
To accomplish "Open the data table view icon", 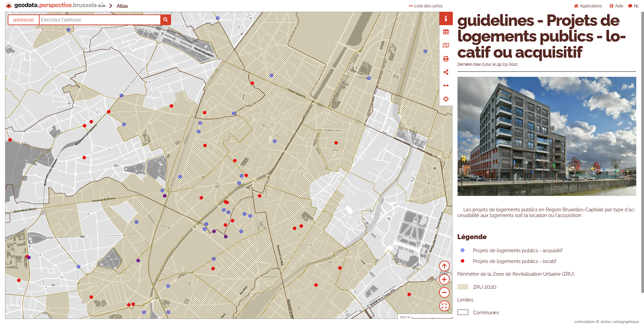I will point(446,32).
